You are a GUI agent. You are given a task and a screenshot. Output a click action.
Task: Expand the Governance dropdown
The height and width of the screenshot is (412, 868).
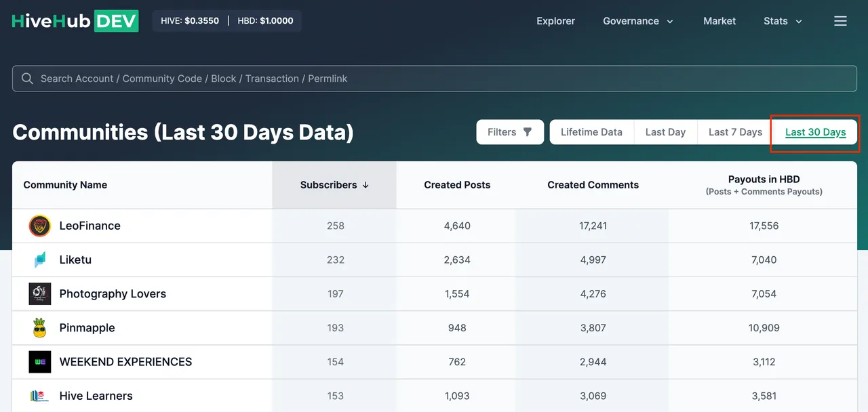tap(638, 21)
